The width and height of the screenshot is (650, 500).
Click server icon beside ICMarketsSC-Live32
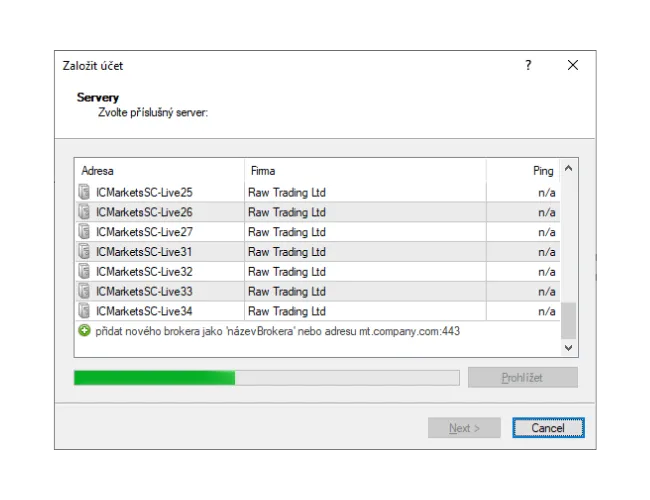pyautogui.click(x=84, y=272)
